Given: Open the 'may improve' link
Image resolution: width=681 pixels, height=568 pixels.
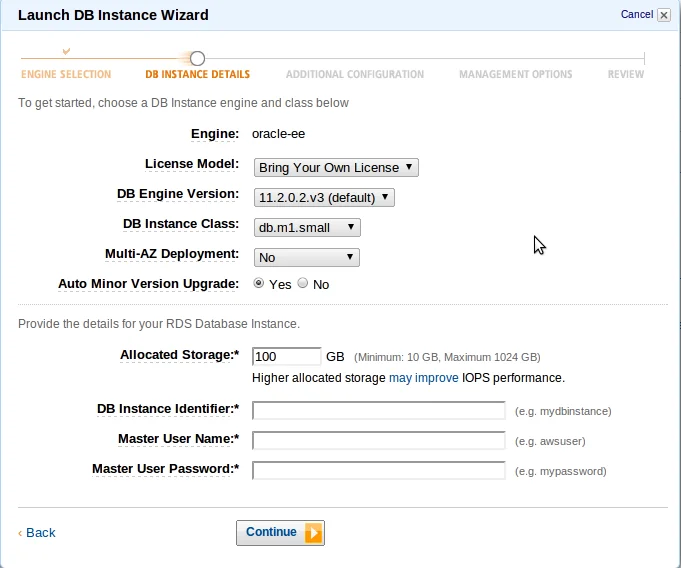Looking at the screenshot, I should click(423, 378).
